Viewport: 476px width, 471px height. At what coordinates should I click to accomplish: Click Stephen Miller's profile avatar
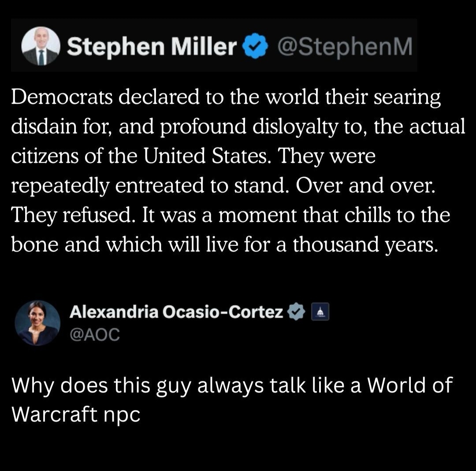[41, 46]
